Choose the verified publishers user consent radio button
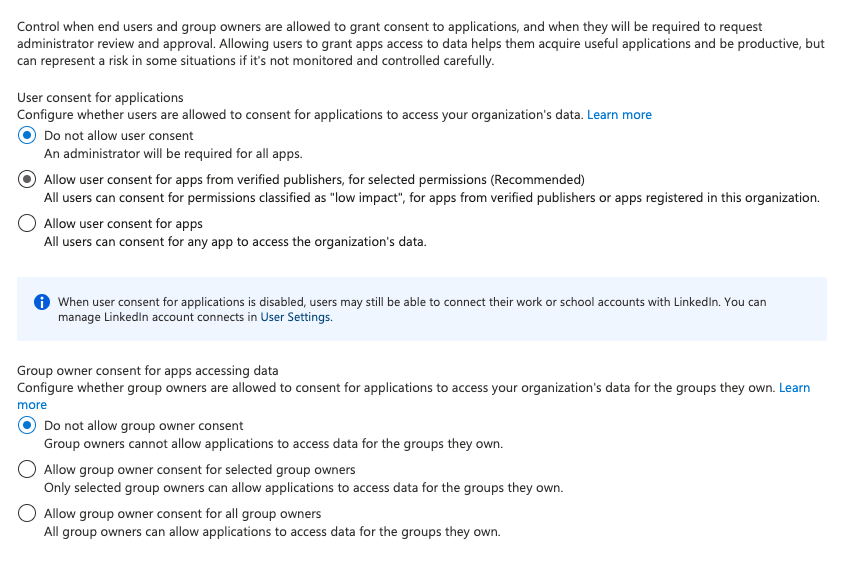This screenshot has height=563, width=849. 27,180
